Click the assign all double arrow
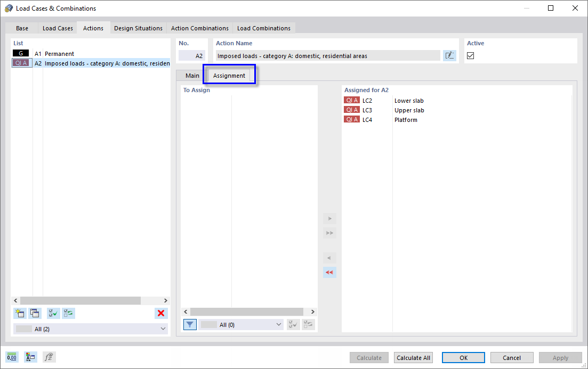The height and width of the screenshot is (369, 588). tap(329, 233)
